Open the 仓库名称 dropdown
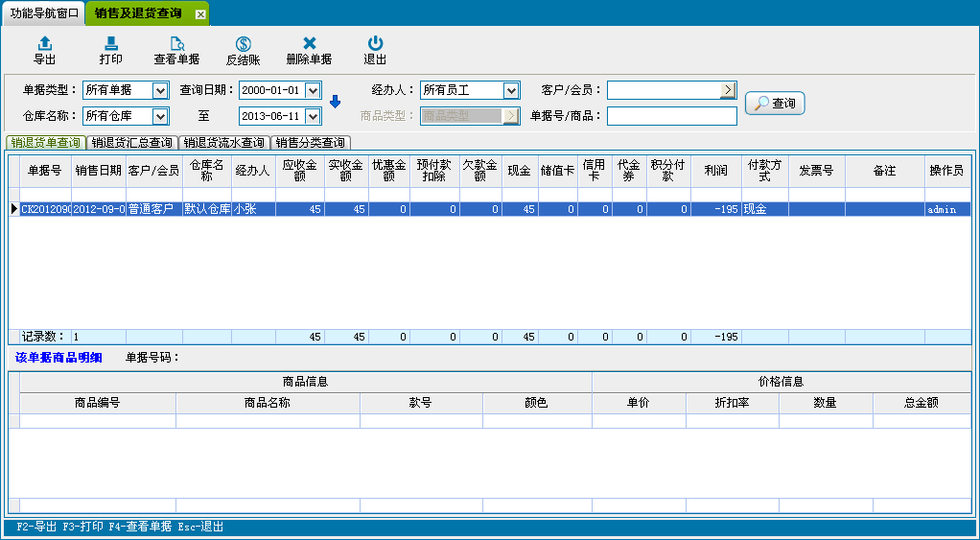 pyautogui.click(x=160, y=116)
